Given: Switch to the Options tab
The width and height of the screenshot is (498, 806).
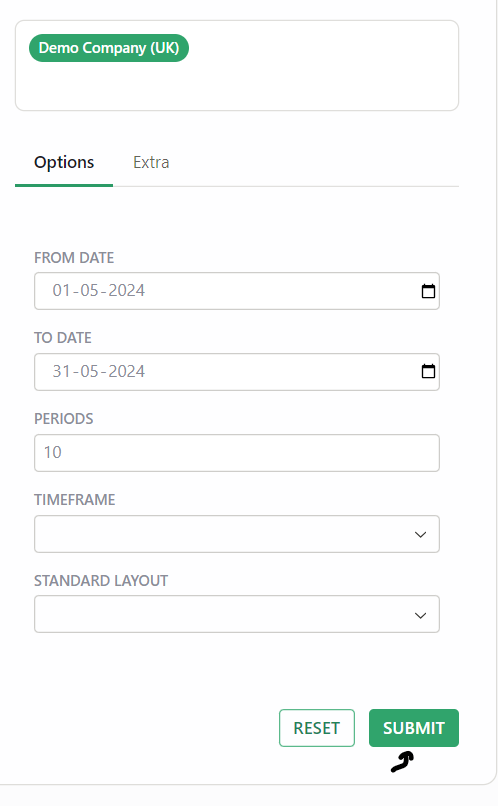Looking at the screenshot, I should (64, 162).
